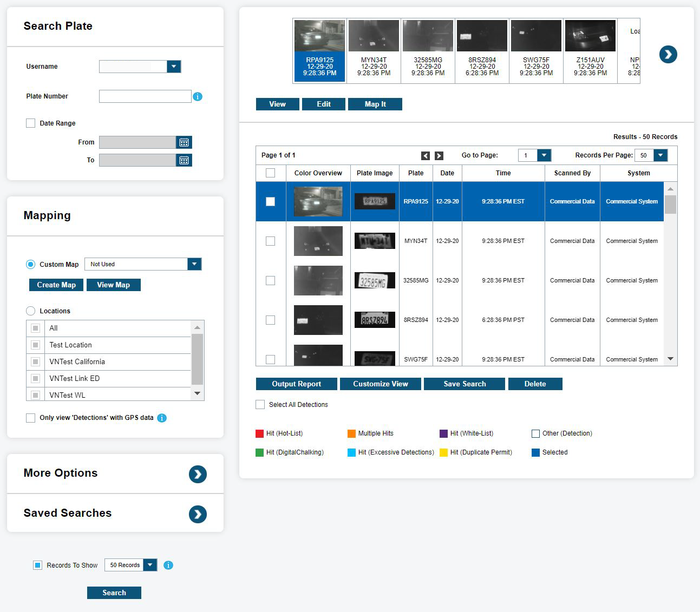Open the Username dropdown
This screenshot has height=612, width=700.
(173, 67)
